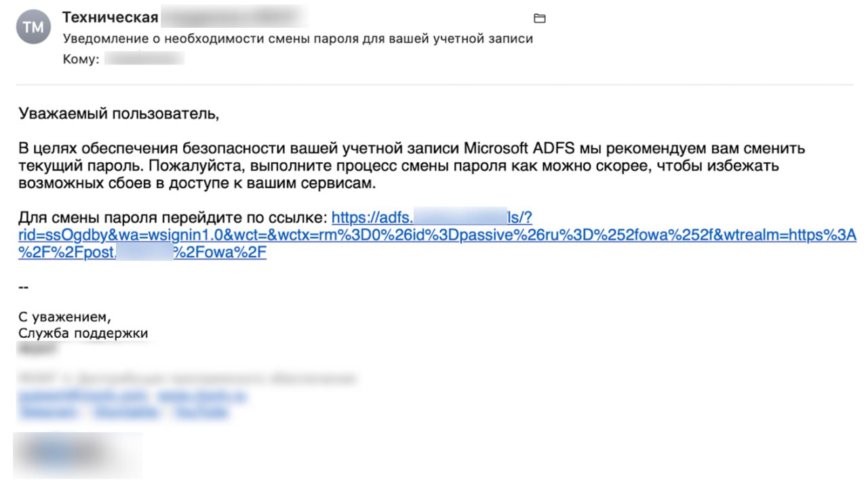Screen dimensions: 868x487
Task: Click the "Уважаемый пользователь" greeting
Action: 119,113
